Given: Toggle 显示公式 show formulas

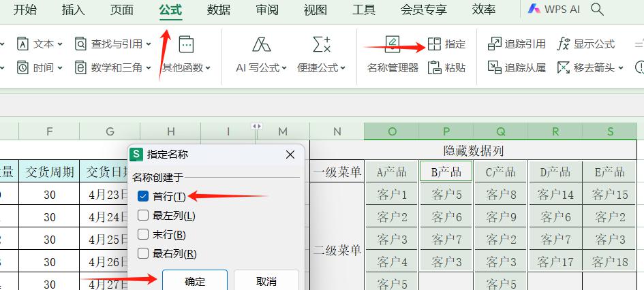Looking at the screenshot, I should point(586,44).
